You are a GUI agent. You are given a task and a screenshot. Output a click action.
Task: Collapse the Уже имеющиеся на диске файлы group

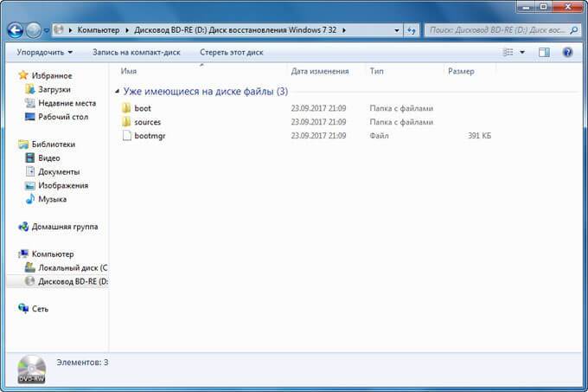point(116,91)
